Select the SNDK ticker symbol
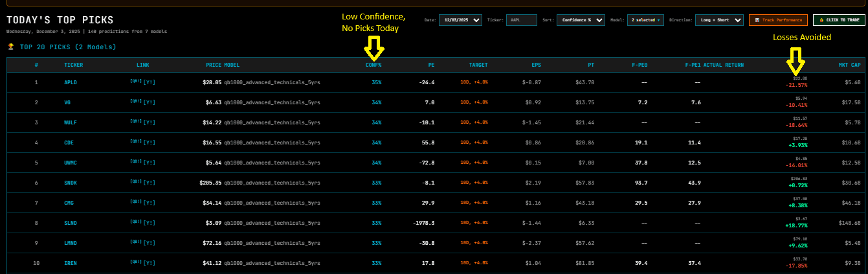Image resolution: width=868 pixels, height=274 pixels. point(70,183)
